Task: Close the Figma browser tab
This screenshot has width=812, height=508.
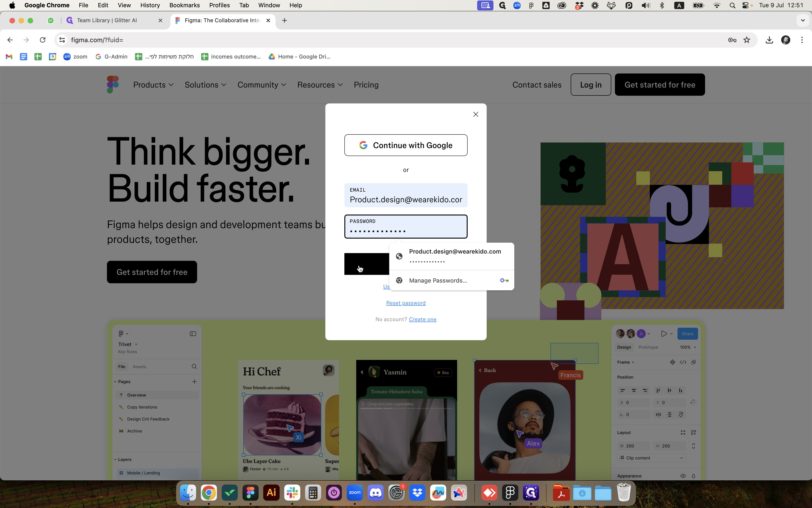Action: (x=268, y=20)
